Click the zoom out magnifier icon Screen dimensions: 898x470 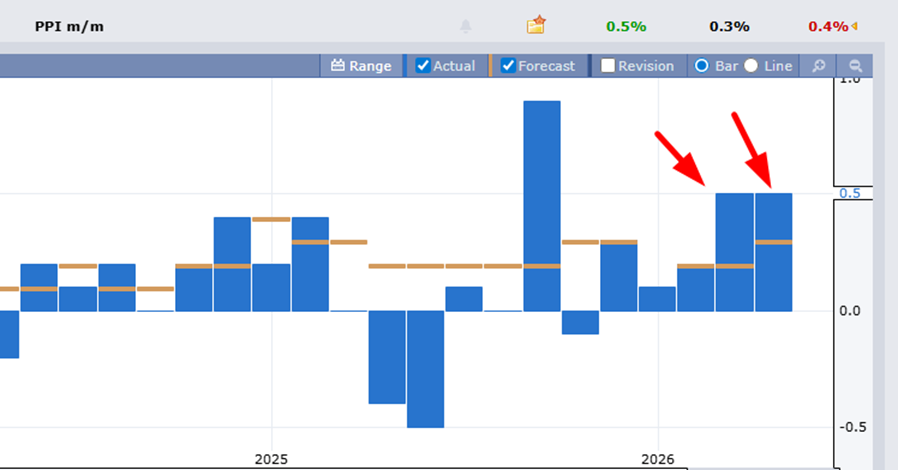tap(855, 66)
